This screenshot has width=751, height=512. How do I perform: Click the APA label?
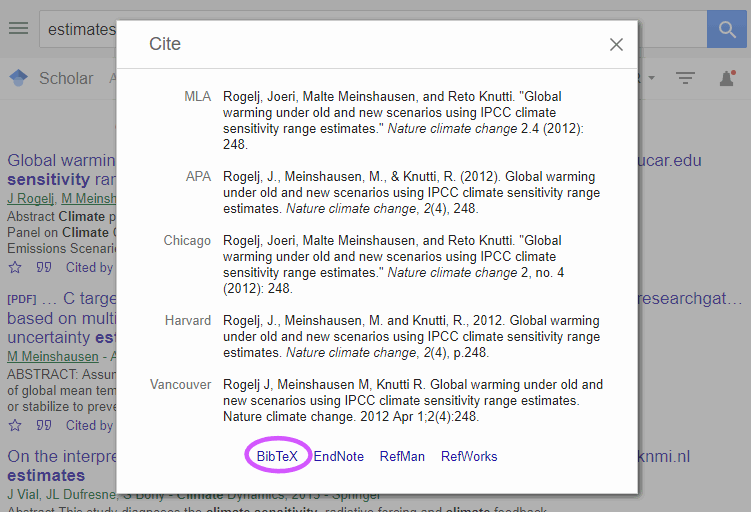198,176
